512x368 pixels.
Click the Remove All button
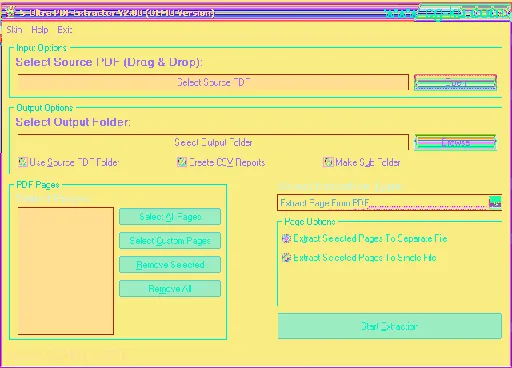click(x=170, y=289)
